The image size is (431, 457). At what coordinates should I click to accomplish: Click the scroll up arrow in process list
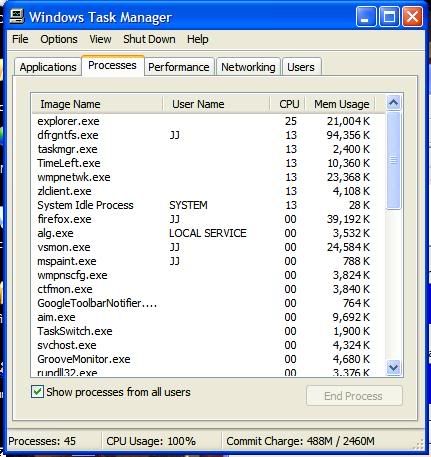(393, 103)
